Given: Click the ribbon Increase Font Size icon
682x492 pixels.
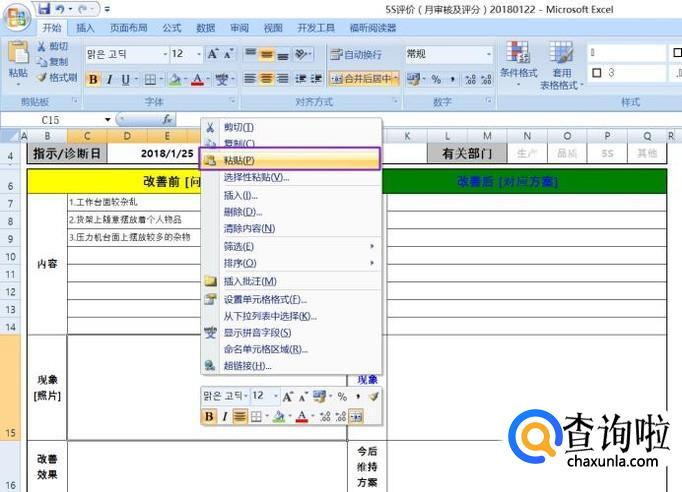Looking at the screenshot, I should (x=213, y=54).
